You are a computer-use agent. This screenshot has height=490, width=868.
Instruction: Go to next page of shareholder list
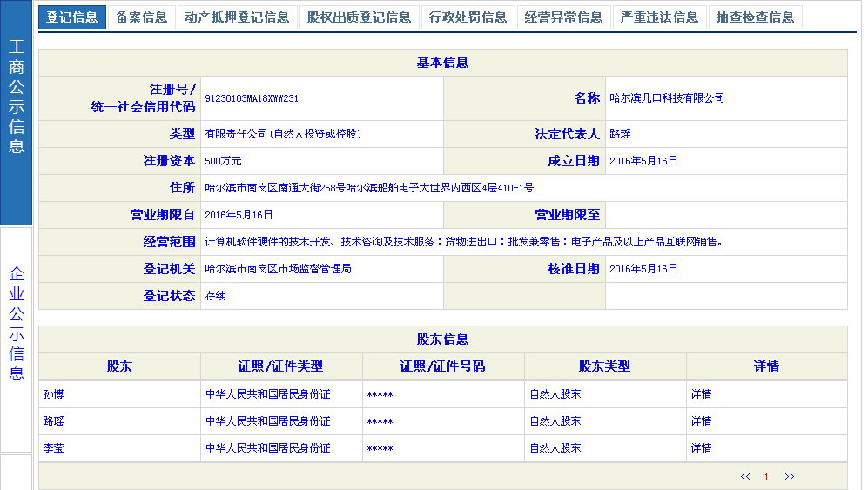coord(789,476)
